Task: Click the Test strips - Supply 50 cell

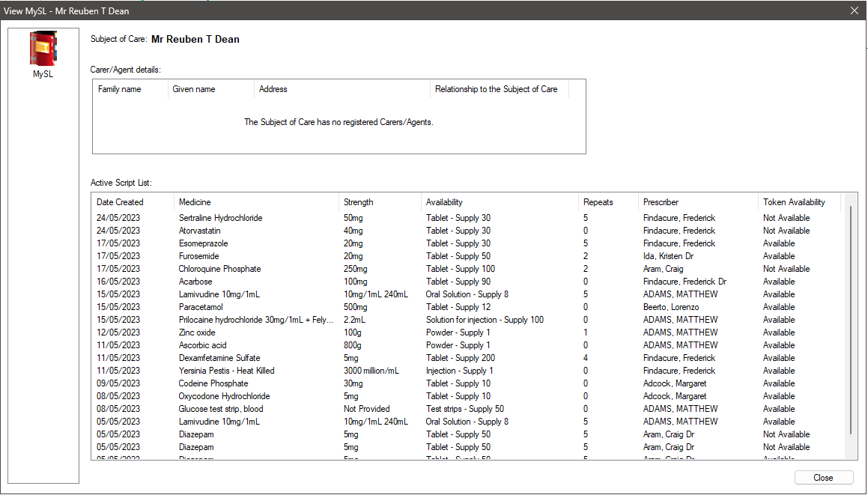Action: point(465,409)
